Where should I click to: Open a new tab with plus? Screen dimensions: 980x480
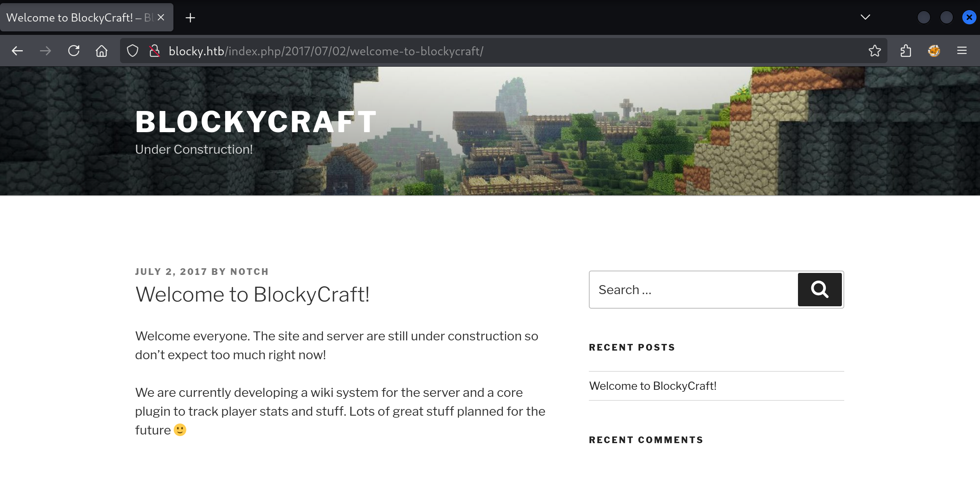point(190,18)
